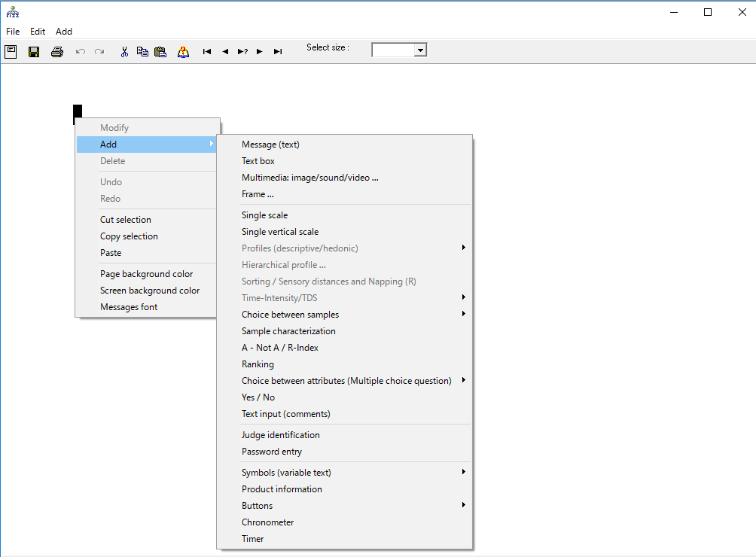Click the Save floppy disk icon
Screen dimensions: 756x557
pyautogui.click(x=34, y=51)
